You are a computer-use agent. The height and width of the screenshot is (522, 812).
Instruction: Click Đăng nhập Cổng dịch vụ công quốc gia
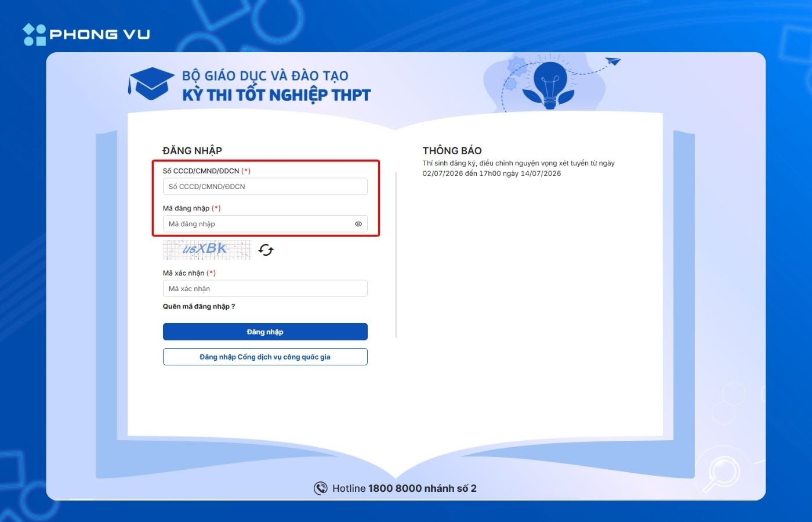coord(265,357)
